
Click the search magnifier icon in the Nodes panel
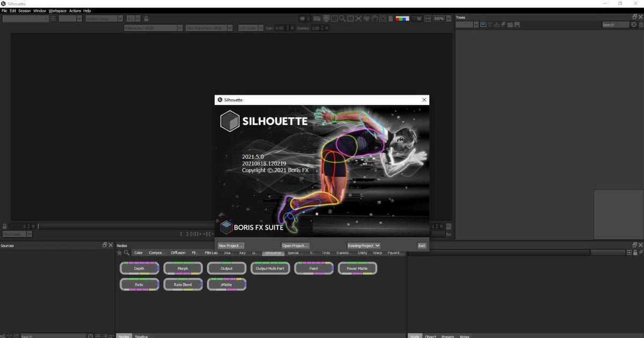[127, 252]
